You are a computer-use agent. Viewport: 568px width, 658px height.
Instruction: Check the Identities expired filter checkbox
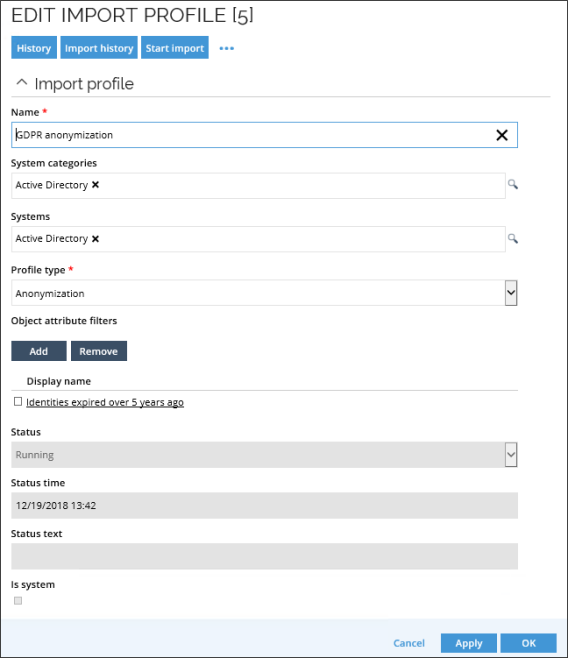click(18, 402)
